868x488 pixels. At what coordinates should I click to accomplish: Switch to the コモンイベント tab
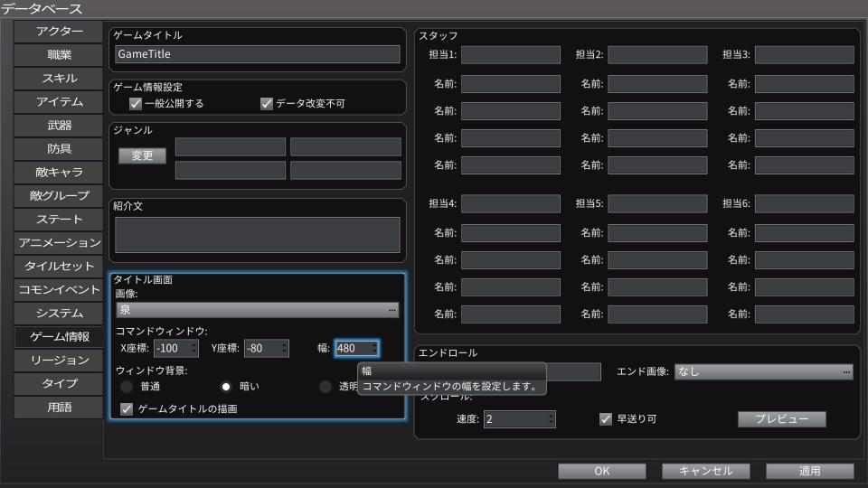59,290
